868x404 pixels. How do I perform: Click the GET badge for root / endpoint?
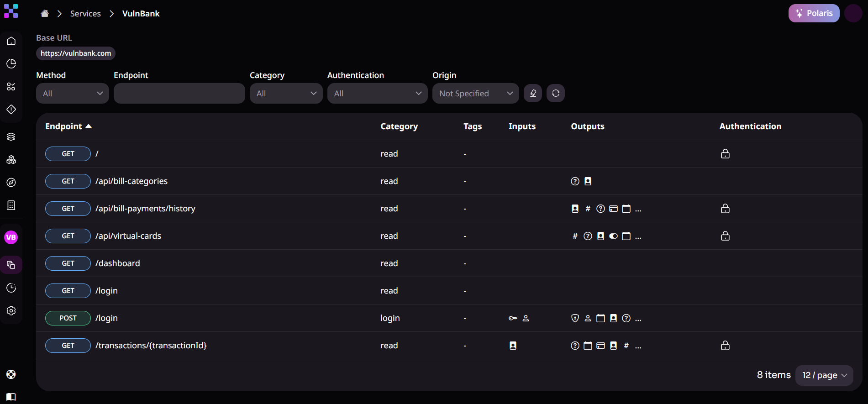click(x=68, y=154)
